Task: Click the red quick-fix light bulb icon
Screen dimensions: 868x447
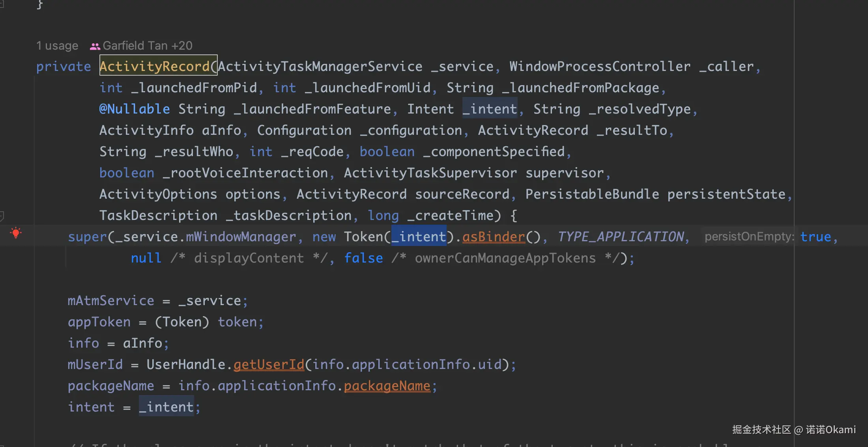Action: [x=16, y=233]
